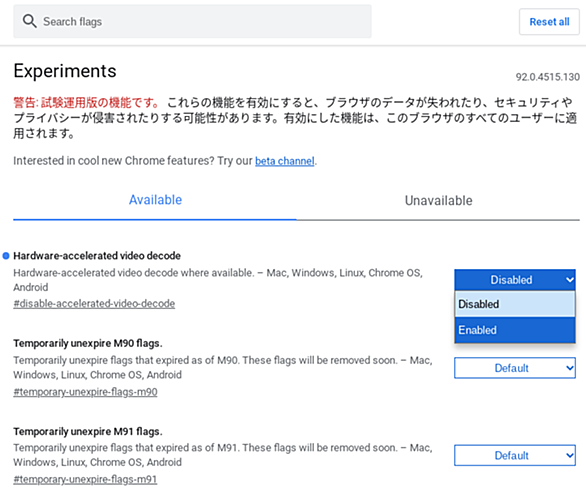This screenshot has width=586, height=497.
Task: Switch to the Unavailable tab
Action: pyautogui.click(x=438, y=201)
